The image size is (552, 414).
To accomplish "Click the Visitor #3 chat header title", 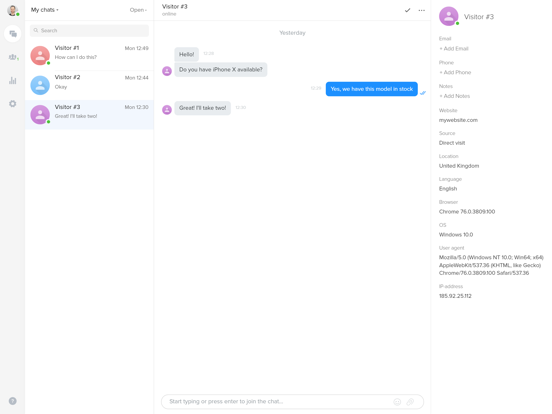I will tap(175, 6).
